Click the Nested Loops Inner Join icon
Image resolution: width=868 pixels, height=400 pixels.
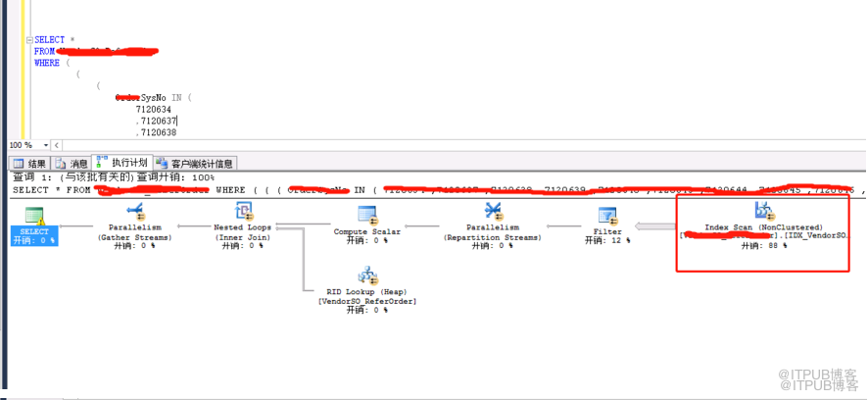(244, 211)
